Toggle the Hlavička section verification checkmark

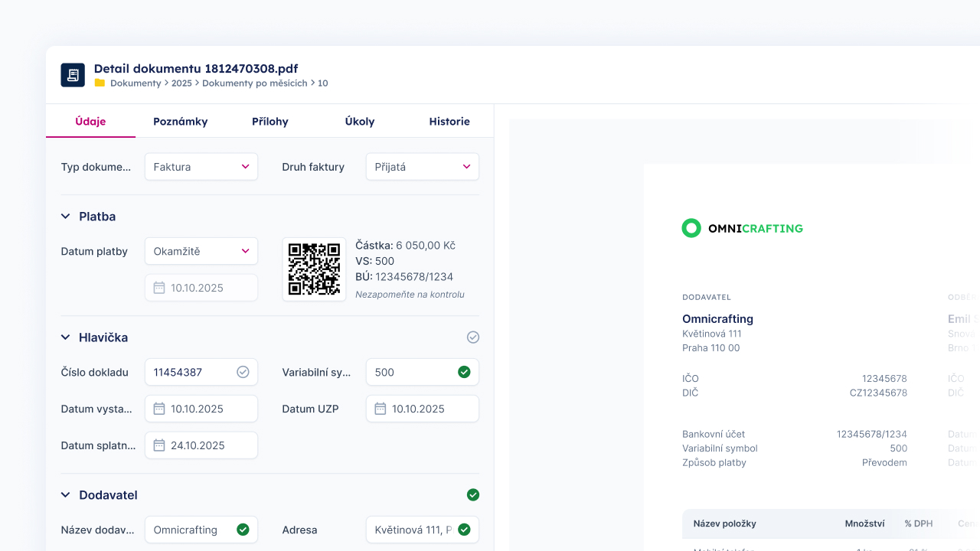pyautogui.click(x=473, y=337)
